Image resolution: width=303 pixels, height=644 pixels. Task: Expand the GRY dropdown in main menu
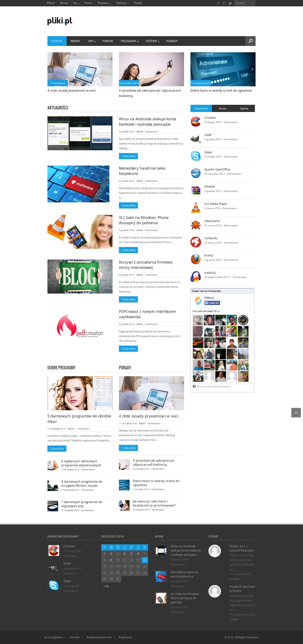[x=91, y=41]
